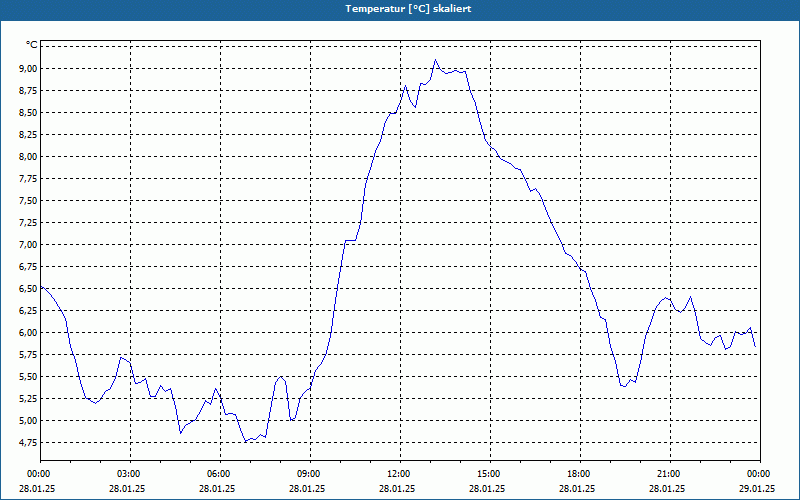This screenshot has width=800, height=500.
Task: Click the 28.01.25 date under first 00:00
Action: pyautogui.click(x=37, y=488)
